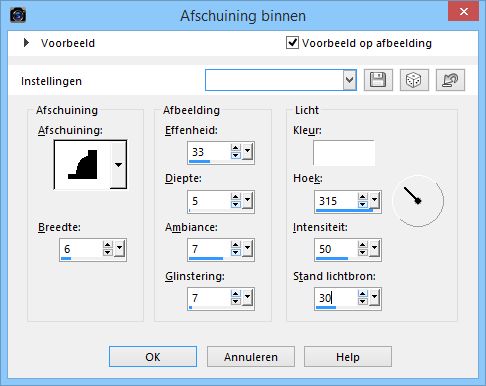Open the Ambiance slider popup arrow
The width and height of the screenshot is (486, 386).
pyautogui.click(x=247, y=248)
